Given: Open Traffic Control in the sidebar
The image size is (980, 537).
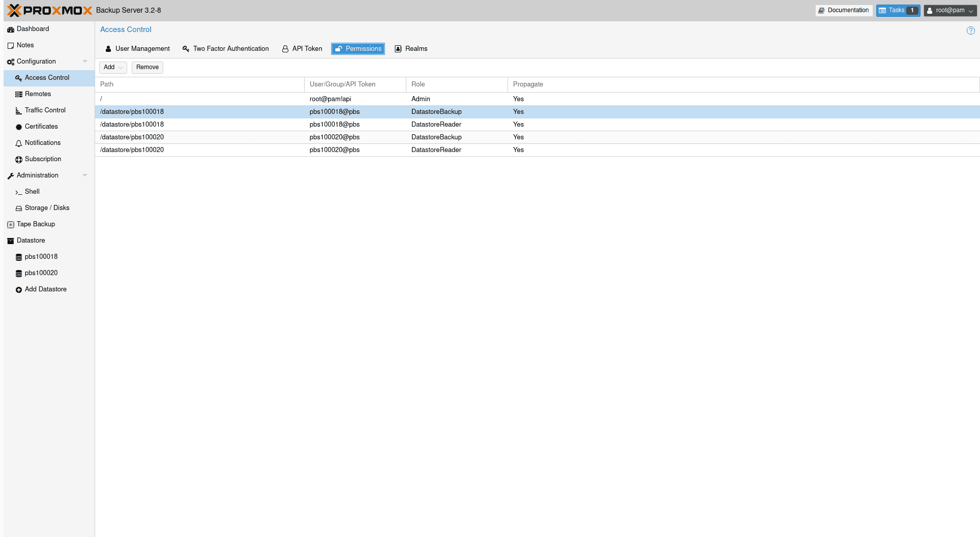Looking at the screenshot, I should (x=45, y=110).
